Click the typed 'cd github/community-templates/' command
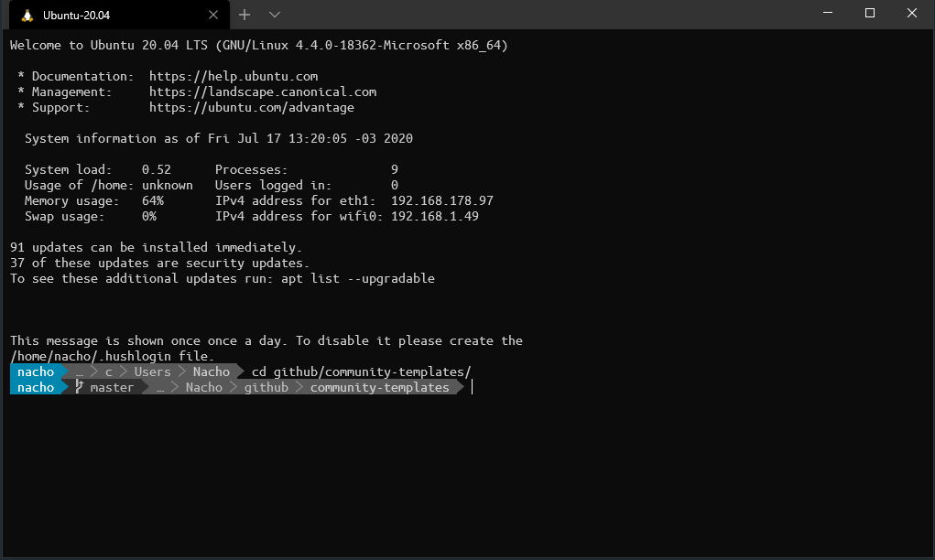This screenshot has height=560, width=935. click(362, 372)
